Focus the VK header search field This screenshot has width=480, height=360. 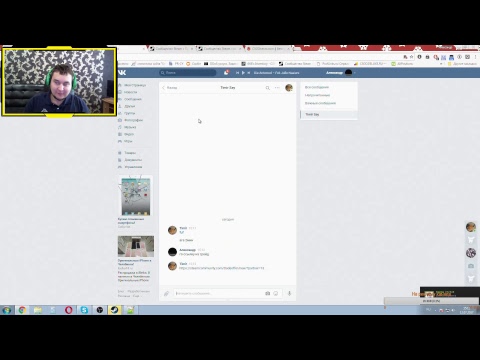(x=188, y=72)
